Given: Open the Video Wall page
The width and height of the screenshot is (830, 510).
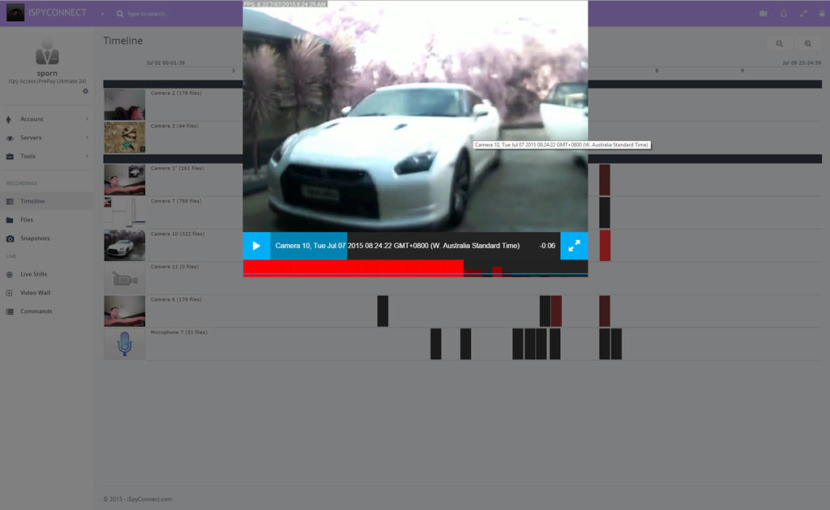Looking at the screenshot, I should (35, 293).
